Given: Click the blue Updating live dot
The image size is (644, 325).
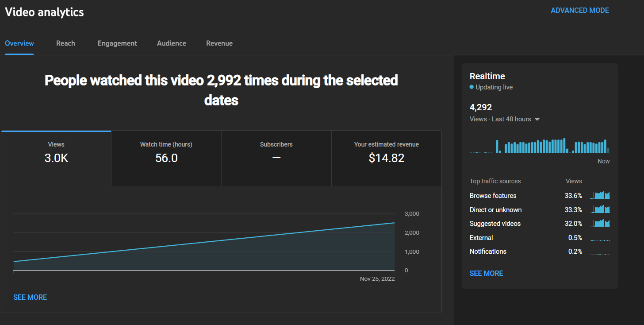Looking at the screenshot, I should pyautogui.click(x=471, y=87).
